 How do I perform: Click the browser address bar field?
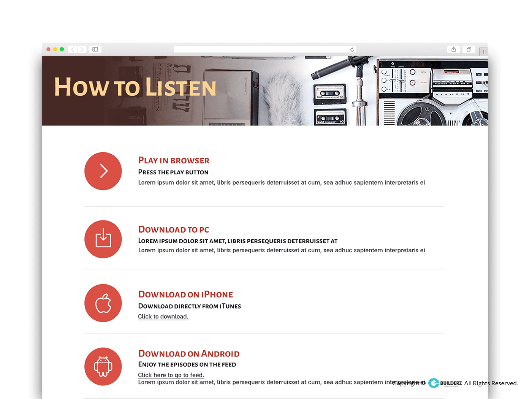pos(265,49)
